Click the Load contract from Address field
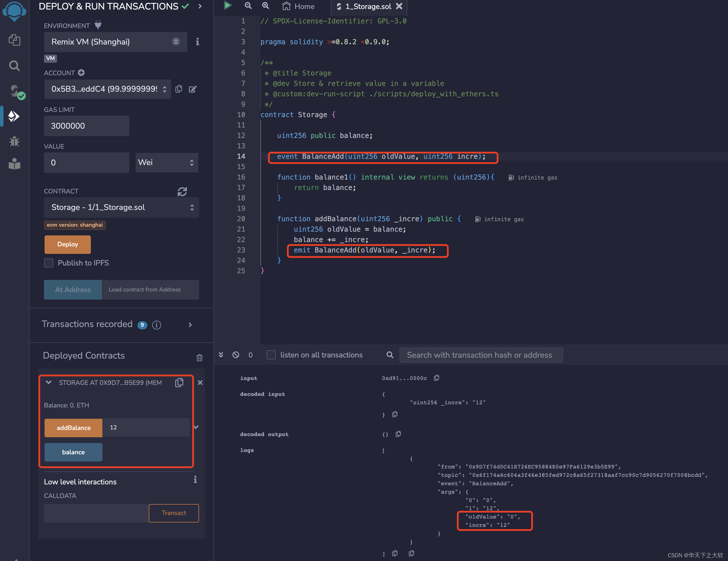 150,289
